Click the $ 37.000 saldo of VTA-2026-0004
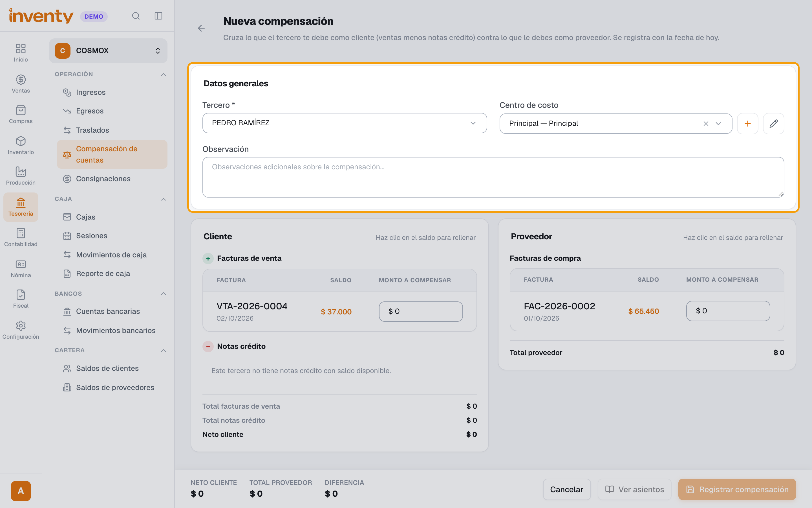The width and height of the screenshot is (812, 508). point(336,312)
